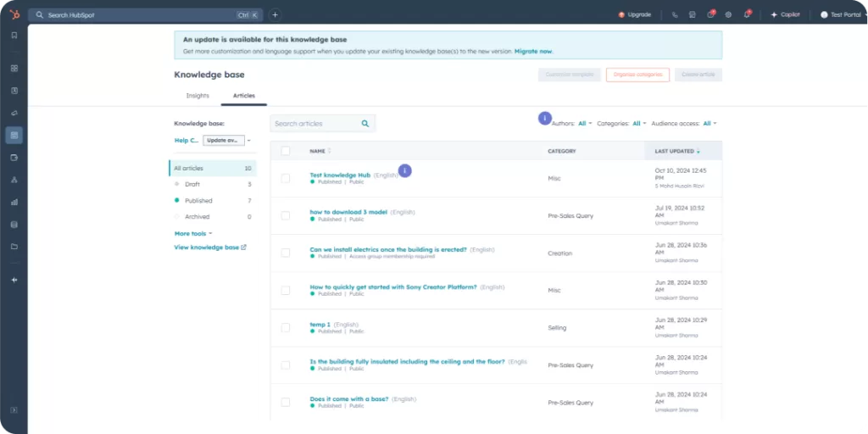Open the help icon with red badge
The height and width of the screenshot is (434, 868).
pos(711,14)
